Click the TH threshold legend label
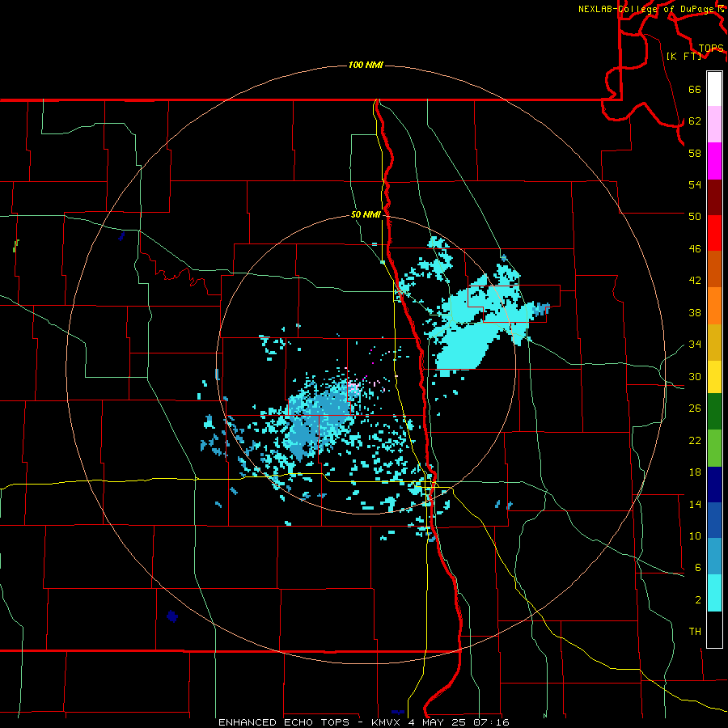The width and height of the screenshot is (728, 728). point(695,632)
